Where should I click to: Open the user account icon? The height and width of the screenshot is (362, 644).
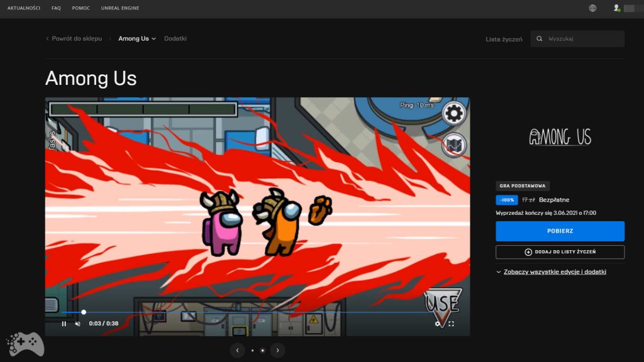616,8
